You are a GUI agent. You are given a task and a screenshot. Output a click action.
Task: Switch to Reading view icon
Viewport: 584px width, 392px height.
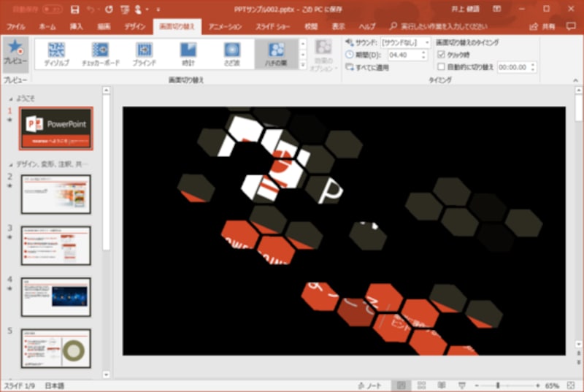coord(442,385)
